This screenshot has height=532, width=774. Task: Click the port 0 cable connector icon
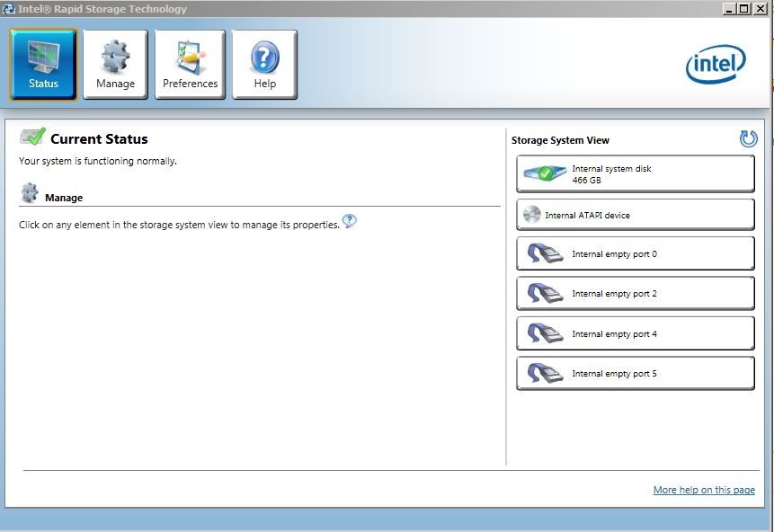coord(545,253)
